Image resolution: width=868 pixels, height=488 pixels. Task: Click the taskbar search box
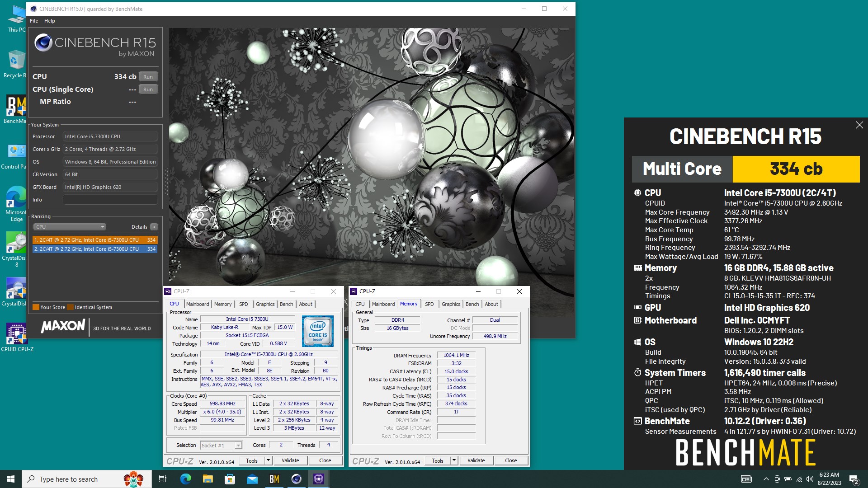pos(87,479)
